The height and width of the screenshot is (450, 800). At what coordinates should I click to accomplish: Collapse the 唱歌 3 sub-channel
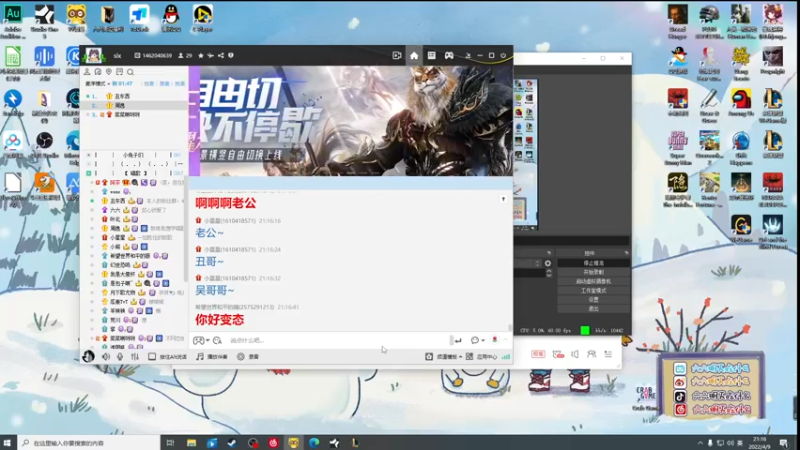point(89,173)
